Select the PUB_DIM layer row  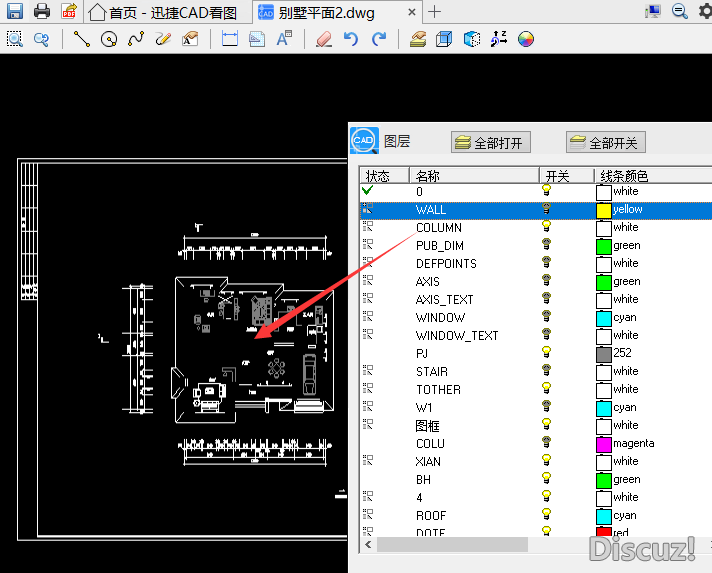[x=440, y=246]
